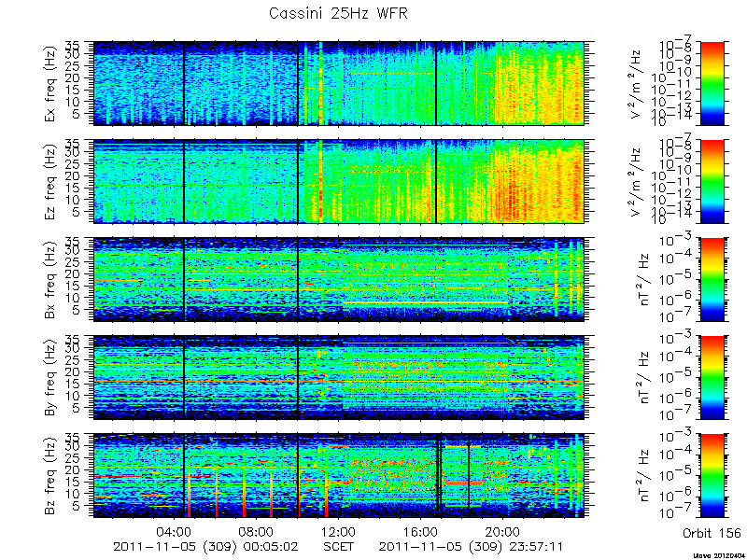Click the nT²/Hz unit label of By color bar
Viewport: 747px width, 560px height.
[x=644, y=378]
